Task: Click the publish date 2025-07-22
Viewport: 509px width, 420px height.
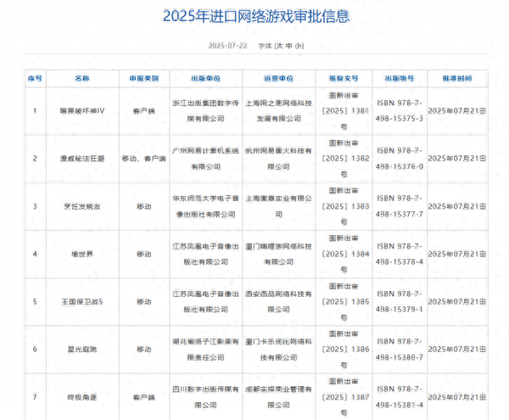Action: [x=228, y=46]
